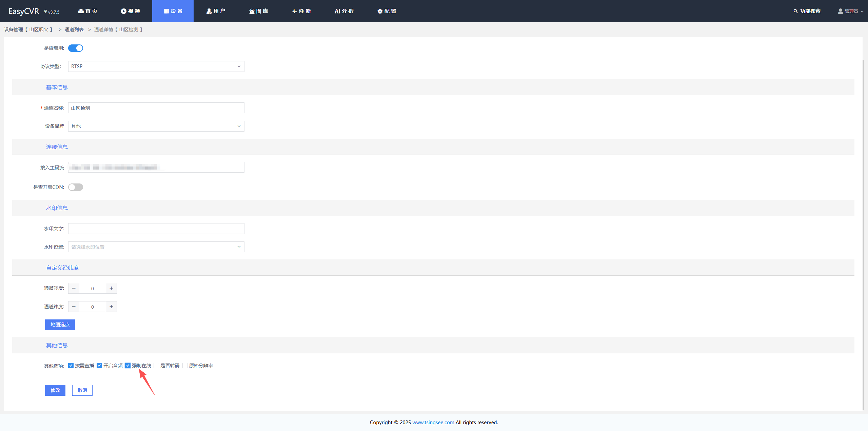Open the 首页 home dashboard icon
The width and height of the screenshot is (868, 431).
pos(81,11)
